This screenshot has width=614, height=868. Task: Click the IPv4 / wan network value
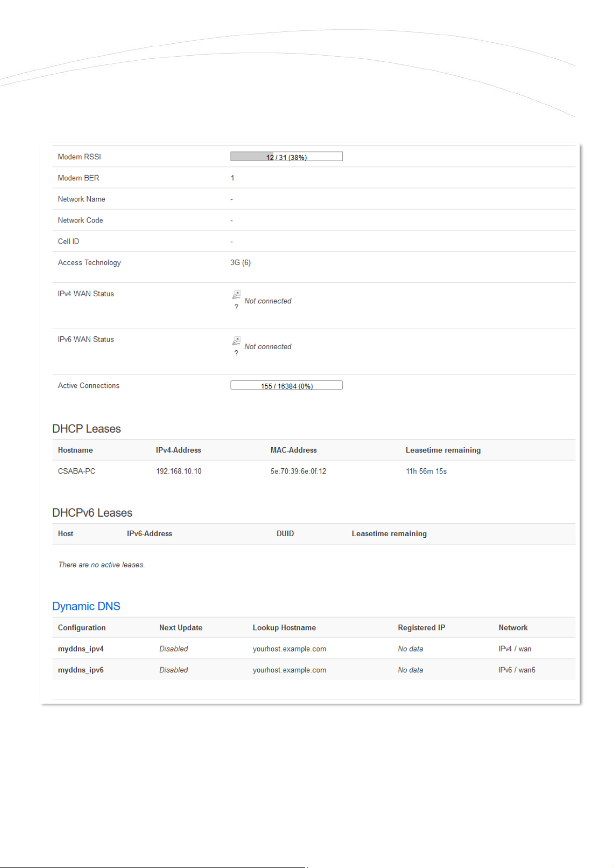(515, 649)
